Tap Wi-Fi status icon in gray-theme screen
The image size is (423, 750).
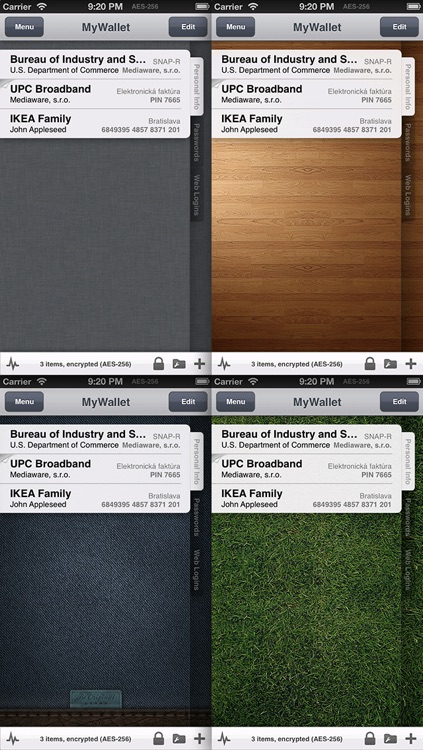(42, 7)
